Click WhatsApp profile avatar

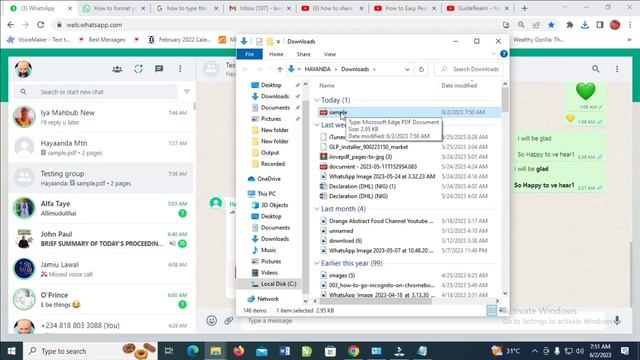tap(23, 69)
